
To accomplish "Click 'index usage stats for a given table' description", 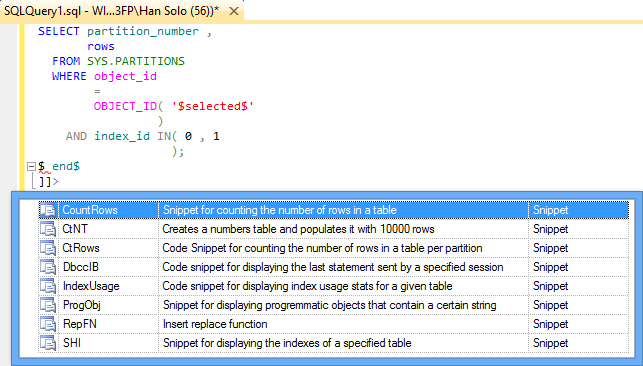I will click(307, 286).
